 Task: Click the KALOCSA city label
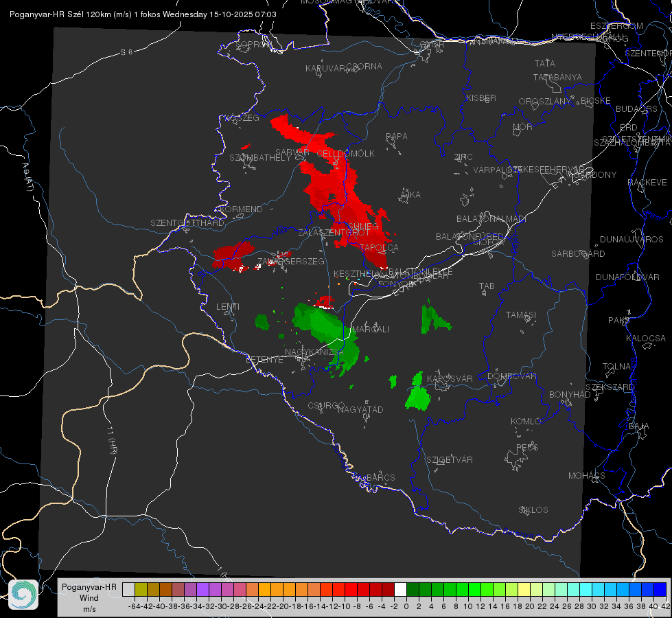pos(645,339)
